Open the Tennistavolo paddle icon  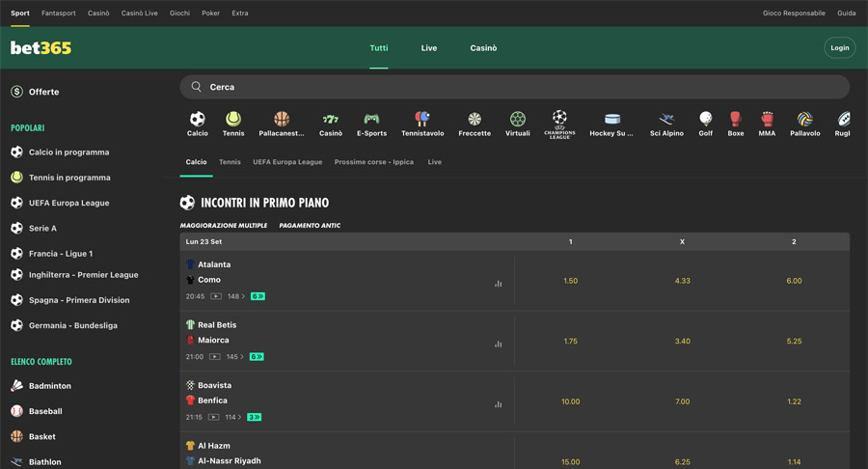tap(422, 119)
